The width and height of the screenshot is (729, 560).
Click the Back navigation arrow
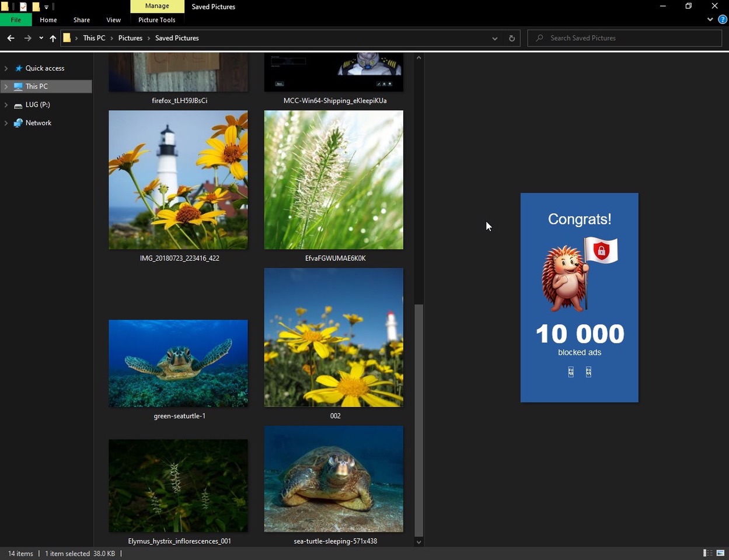tap(11, 38)
